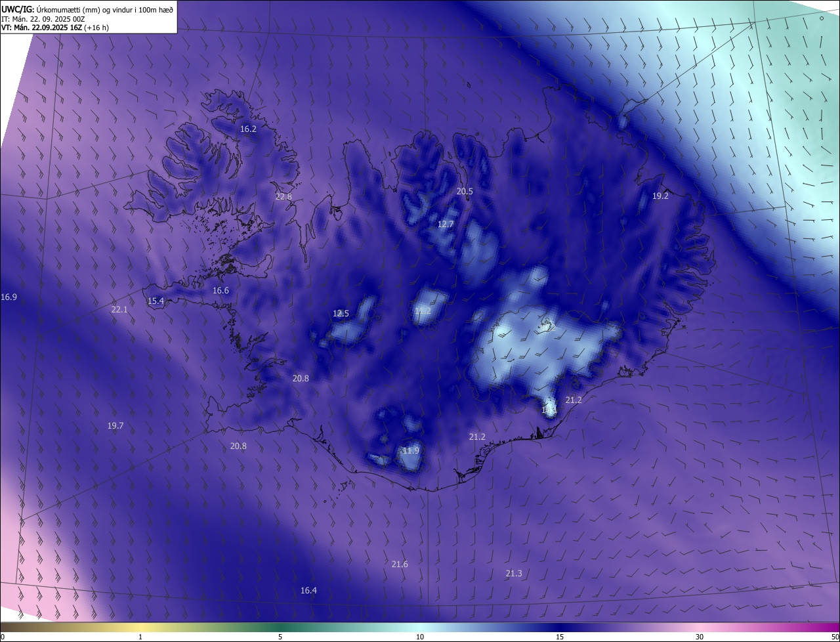Click the 10 tick on the color scale

[420, 637]
